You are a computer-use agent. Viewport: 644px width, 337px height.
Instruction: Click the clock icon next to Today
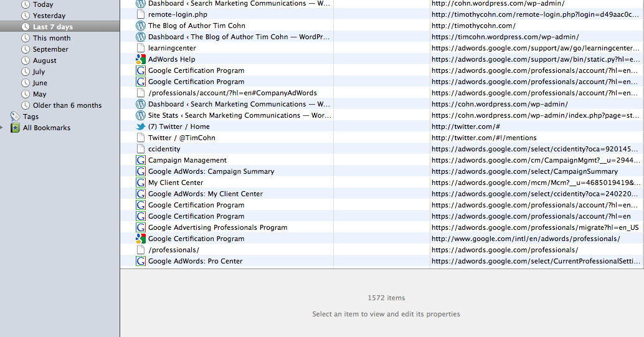tap(26, 4)
